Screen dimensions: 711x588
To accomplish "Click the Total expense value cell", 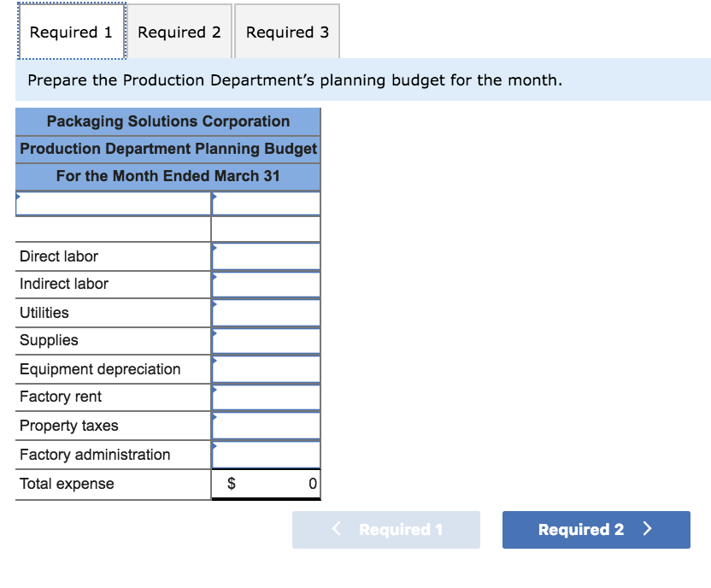I will (x=266, y=484).
